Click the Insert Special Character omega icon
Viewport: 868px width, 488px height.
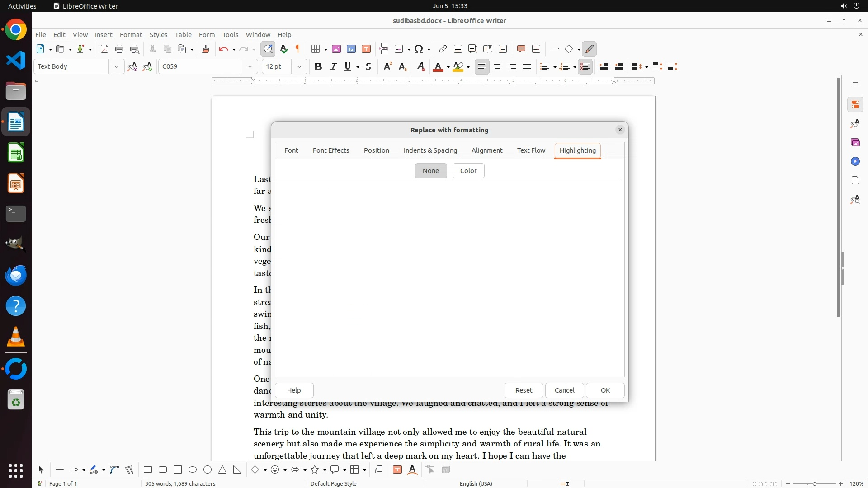pyautogui.click(x=419, y=49)
